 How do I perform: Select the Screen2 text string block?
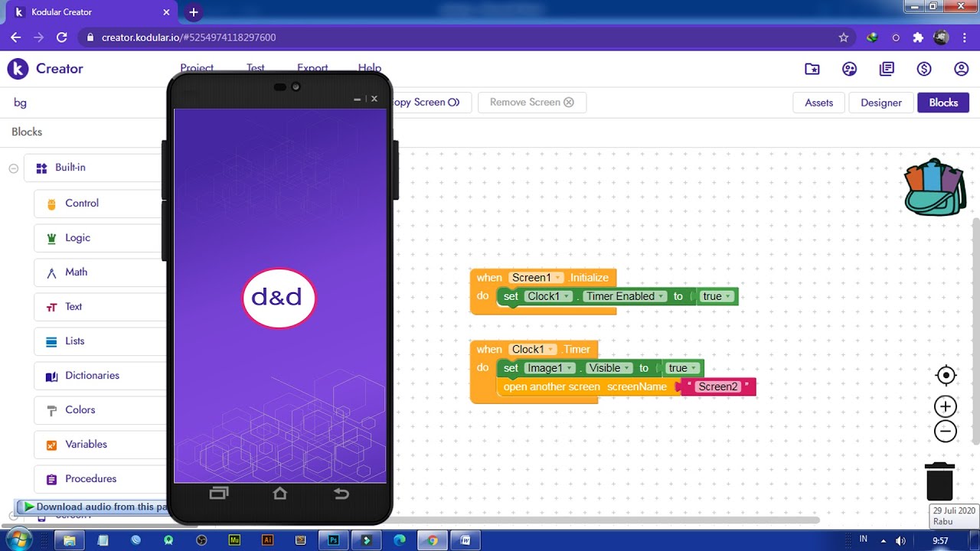coord(717,387)
